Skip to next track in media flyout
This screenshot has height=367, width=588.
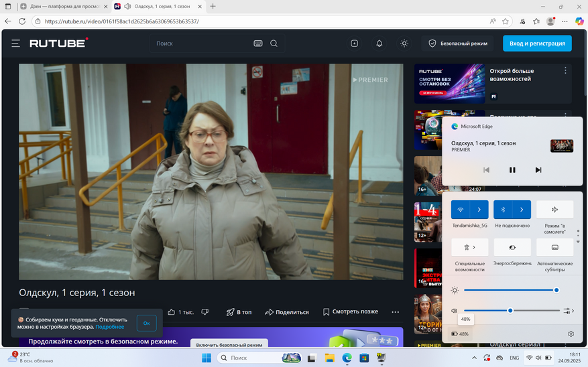538,170
